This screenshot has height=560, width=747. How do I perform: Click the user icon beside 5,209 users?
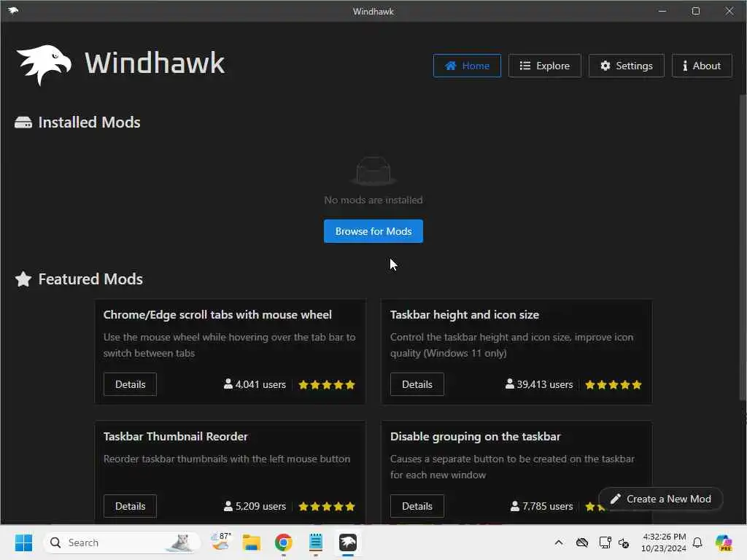(x=228, y=506)
